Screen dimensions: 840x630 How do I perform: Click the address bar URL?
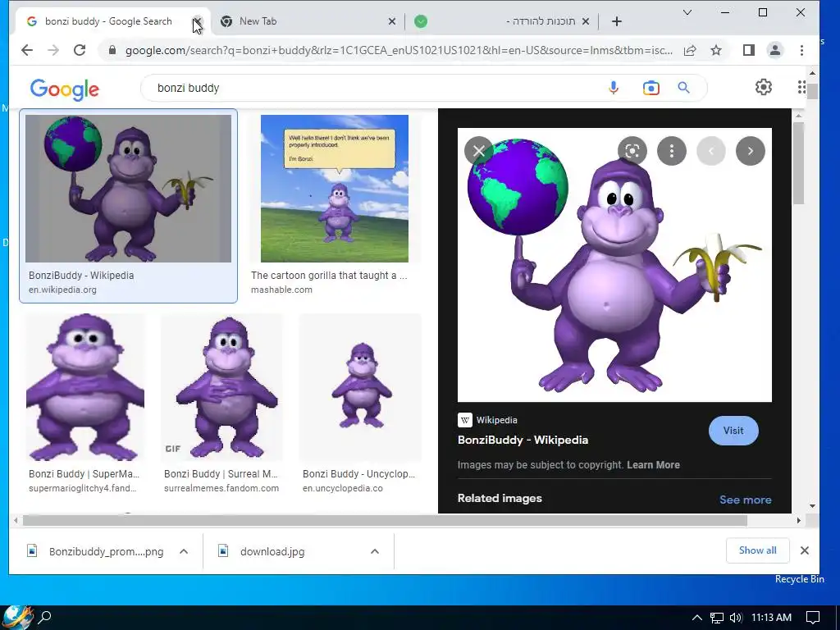tap(399, 50)
